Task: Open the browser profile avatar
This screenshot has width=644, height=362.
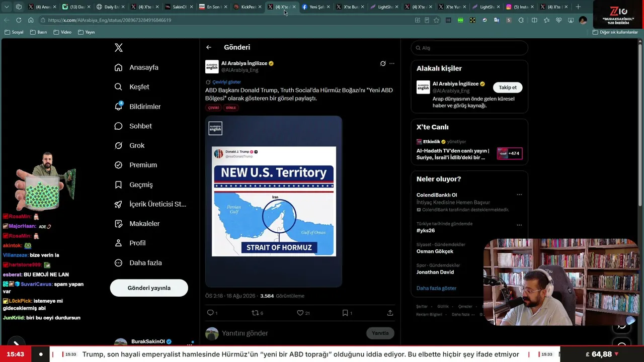Action: (x=583, y=20)
